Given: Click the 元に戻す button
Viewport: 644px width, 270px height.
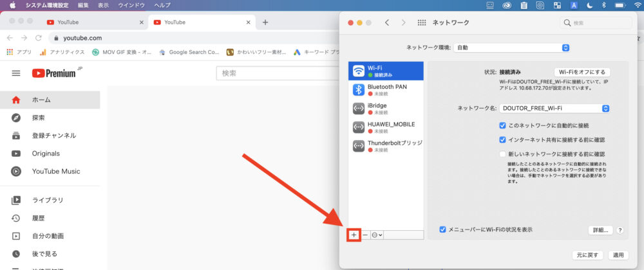Looking at the screenshot, I should click(587, 255).
